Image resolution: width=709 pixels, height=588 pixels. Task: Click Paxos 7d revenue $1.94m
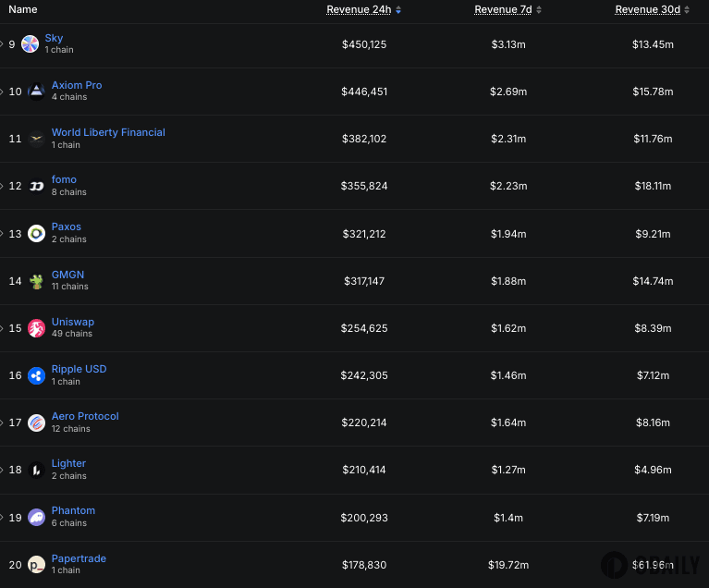pyautogui.click(x=508, y=234)
